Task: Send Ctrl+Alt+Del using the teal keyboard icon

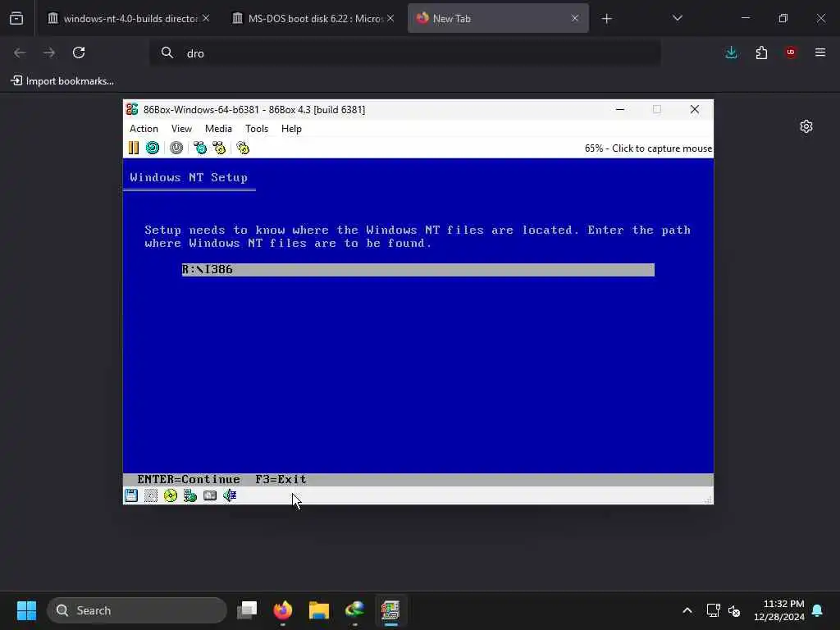Action: [x=200, y=148]
